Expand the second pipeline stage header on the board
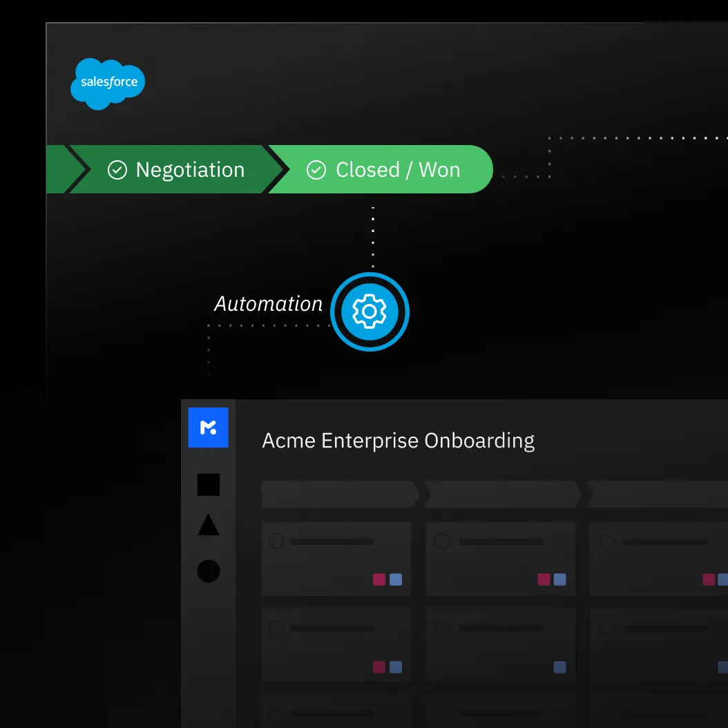This screenshot has height=728, width=728. [503, 494]
